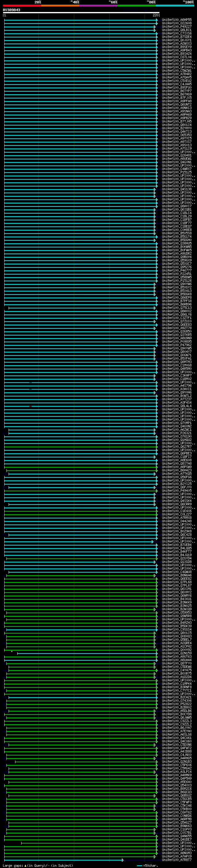Screen dimensions: 197x868
Task: Open hit UniRef100_O65353
Action: (176, 135)
